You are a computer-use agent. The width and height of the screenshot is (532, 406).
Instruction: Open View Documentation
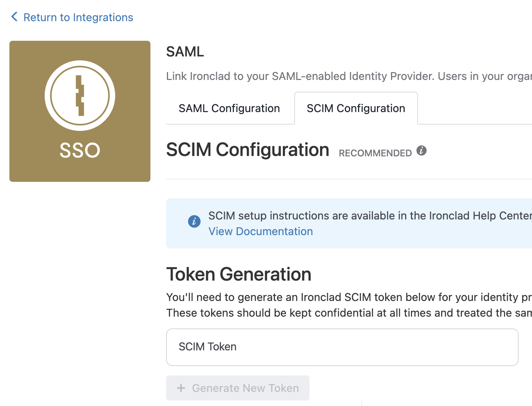(261, 231)
